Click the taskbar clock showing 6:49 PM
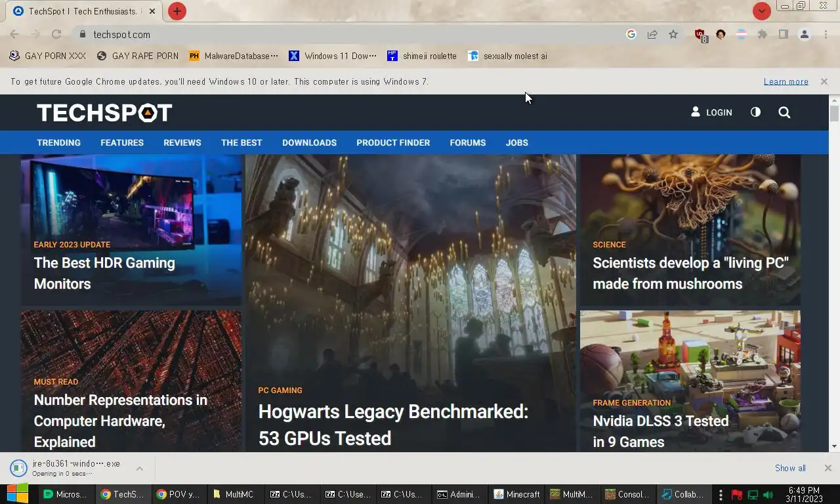This screenshot has height=504, width=840. 804,494
